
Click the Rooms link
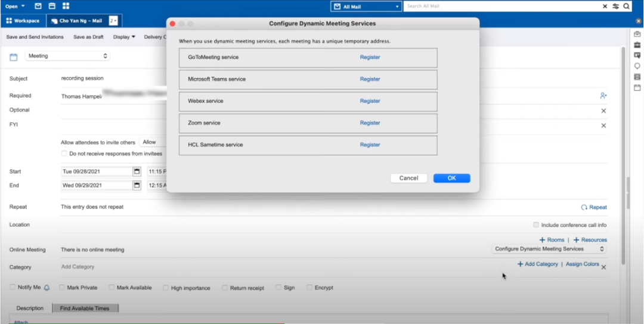point(552,240)
